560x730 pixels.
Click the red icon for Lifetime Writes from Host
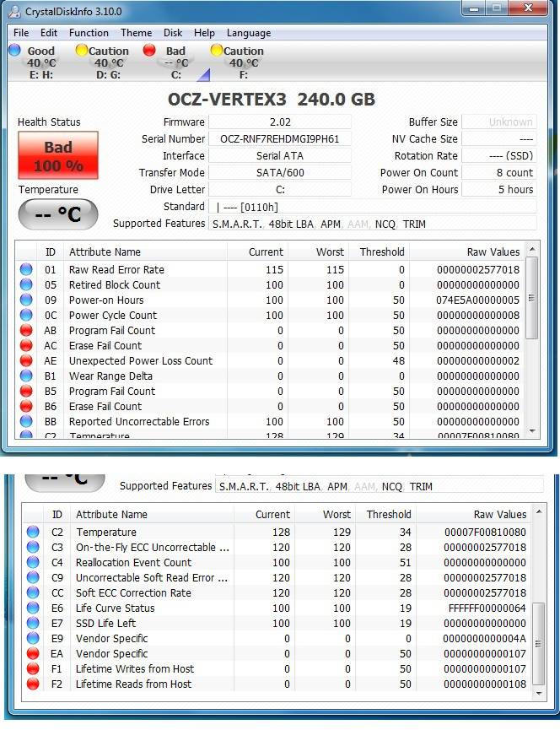(x=33, y=668)
